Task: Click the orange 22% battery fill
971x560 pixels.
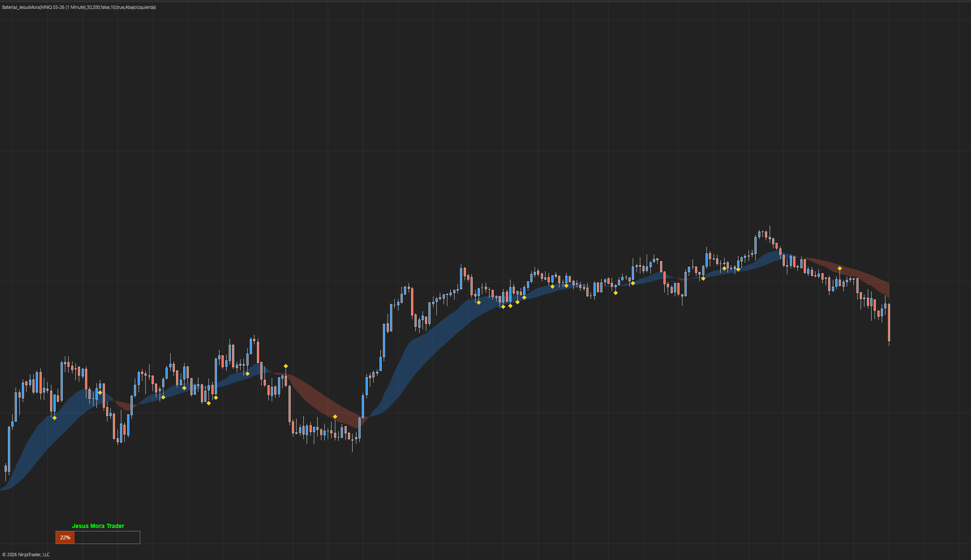Action: 65,538
